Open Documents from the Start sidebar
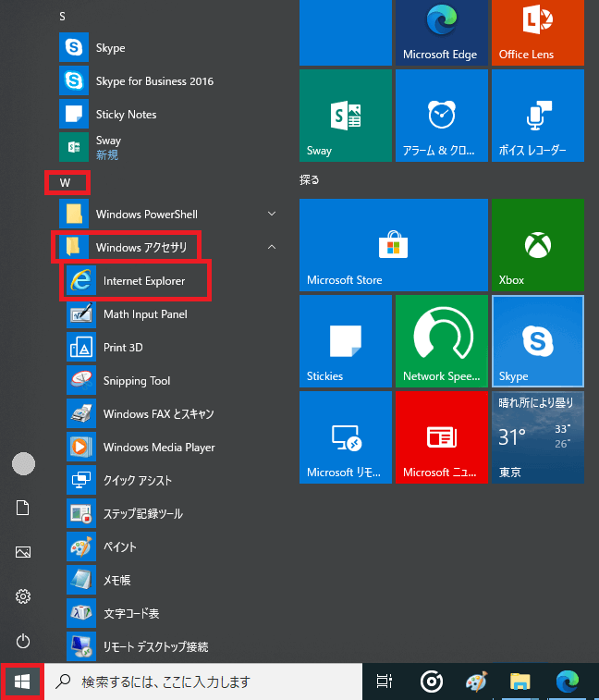The width and height of the screenshot is (599, 700). 23,508
